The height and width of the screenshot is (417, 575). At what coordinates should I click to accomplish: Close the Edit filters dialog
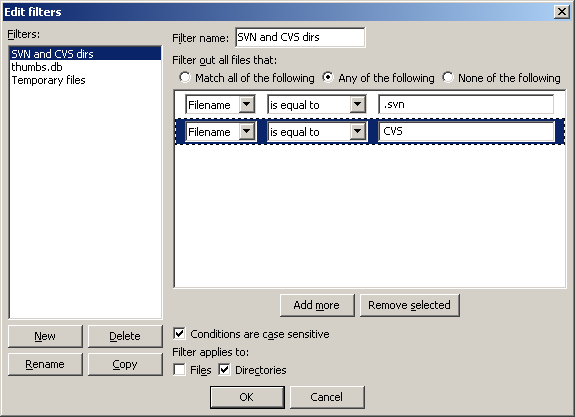562,12
